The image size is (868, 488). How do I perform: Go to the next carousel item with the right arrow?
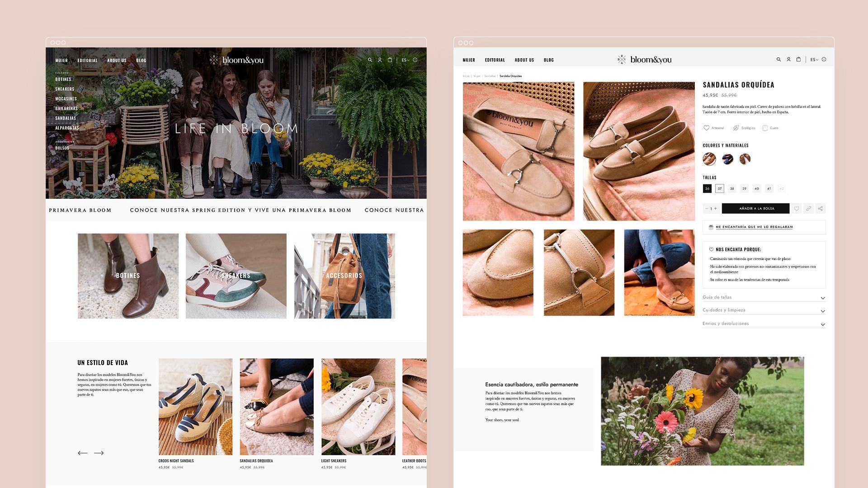(x=99, y=453)
